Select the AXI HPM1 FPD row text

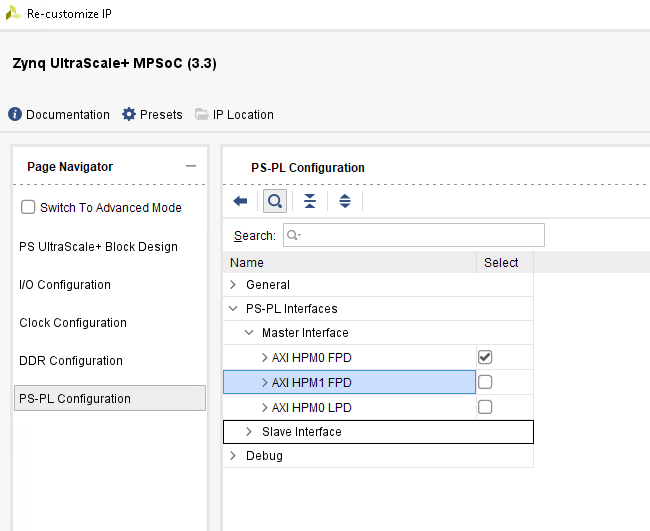click(312, 383)
